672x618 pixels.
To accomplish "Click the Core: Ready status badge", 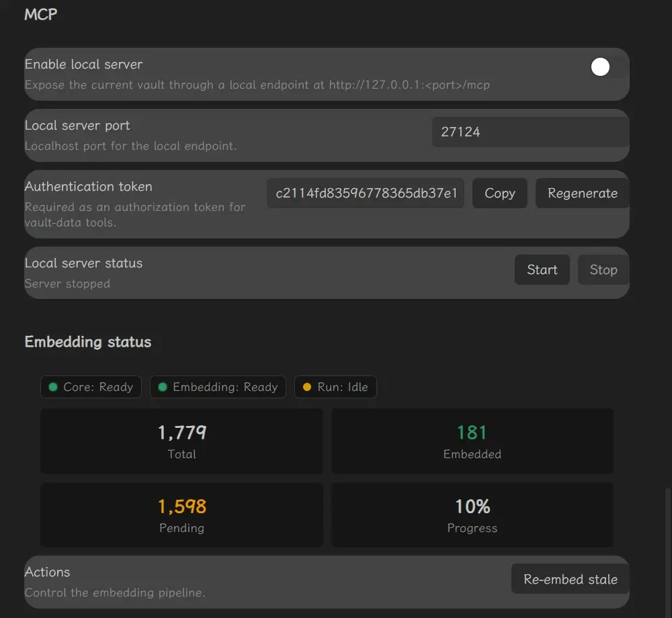I will [x=91, y=387].
